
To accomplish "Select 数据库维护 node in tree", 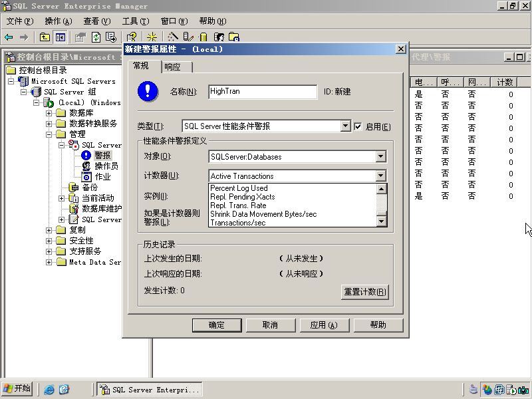I will click(102, 209).
